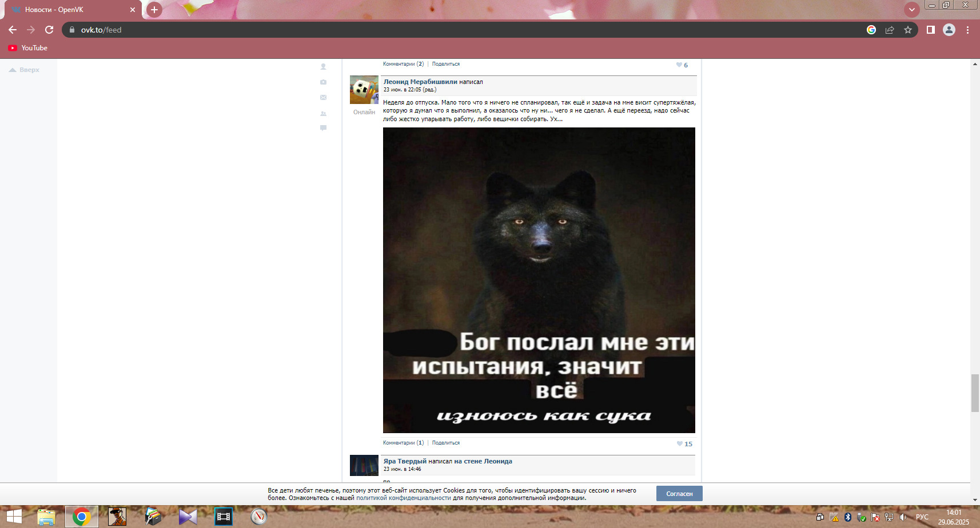Click the Согласен cookie button

point(679,494)
